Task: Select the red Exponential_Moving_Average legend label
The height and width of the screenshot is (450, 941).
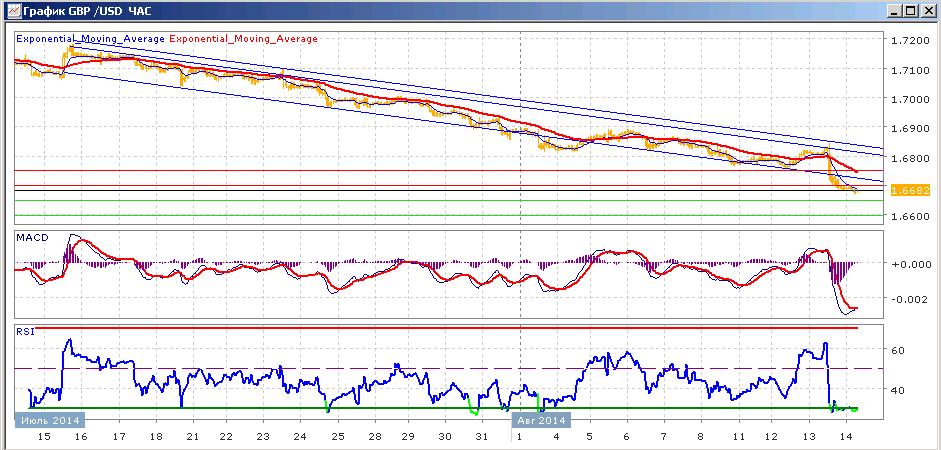Action: click(244, 39)
